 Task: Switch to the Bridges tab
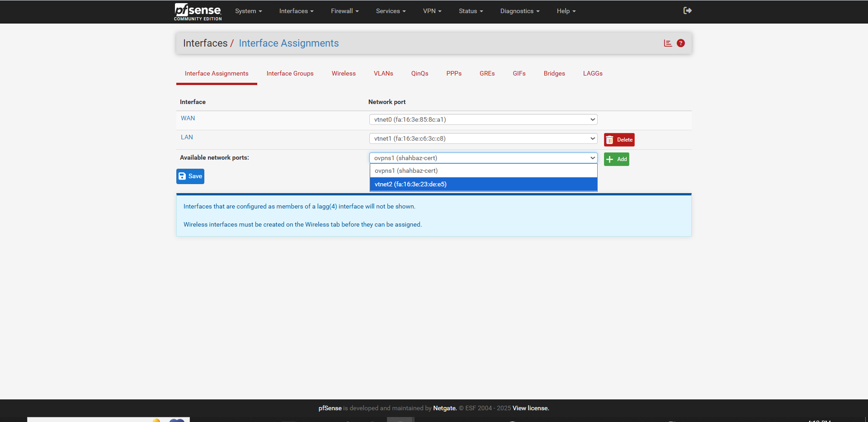[554, 74]
